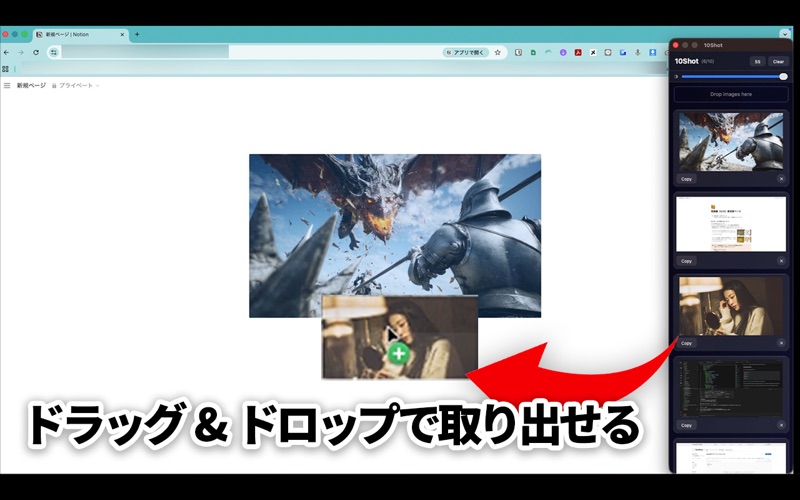800x500 pixels.
Task: Expand the プライベート dropdown in Notion
Action: point(76,86)
